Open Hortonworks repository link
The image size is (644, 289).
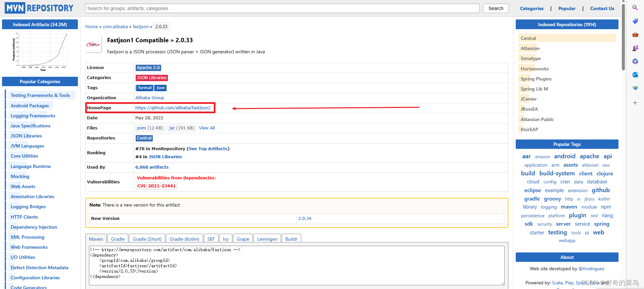point(535,69)
